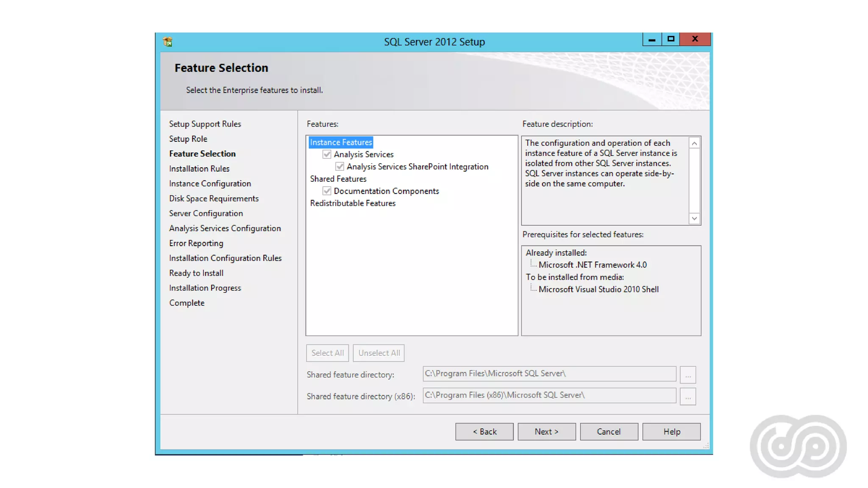Go to the Setup Role step
The image size is (868, 488).
click(x=188, y=139)
